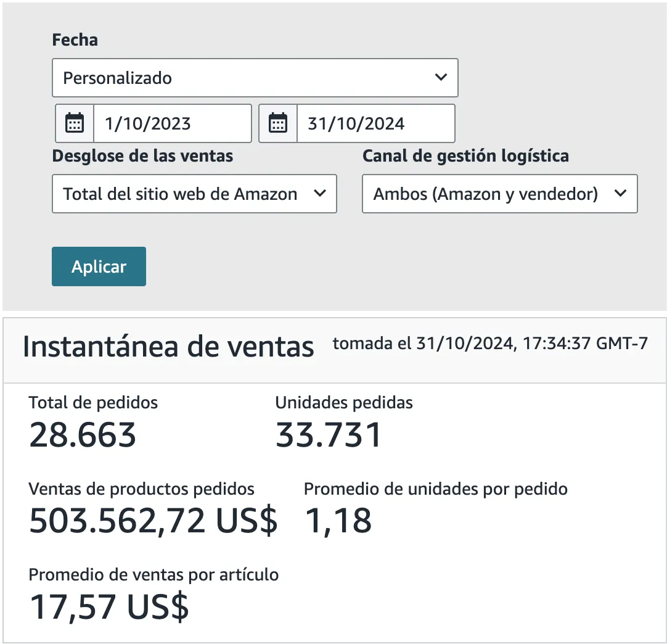Click the sales amount 503.562,72 US$

tap(153, 521)
